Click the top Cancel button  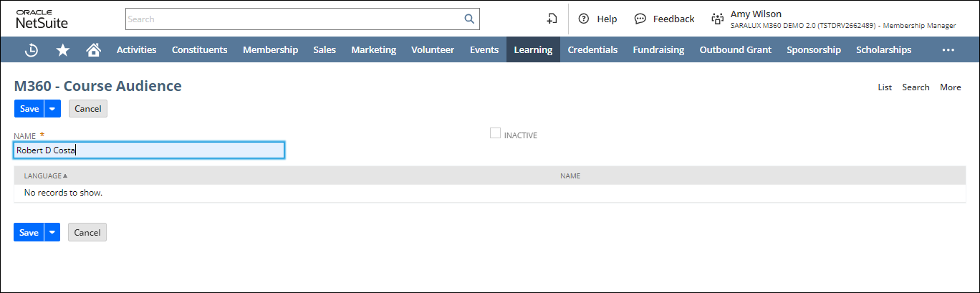click(x=88, y=109)
